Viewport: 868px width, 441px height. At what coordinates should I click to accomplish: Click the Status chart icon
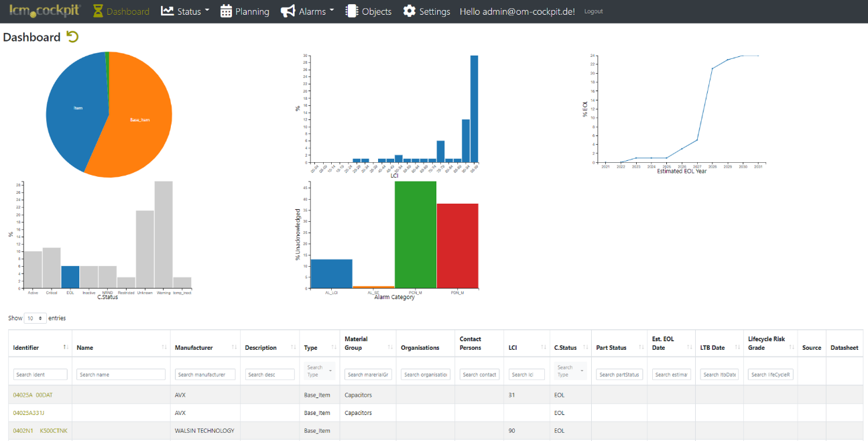[168, 11]
